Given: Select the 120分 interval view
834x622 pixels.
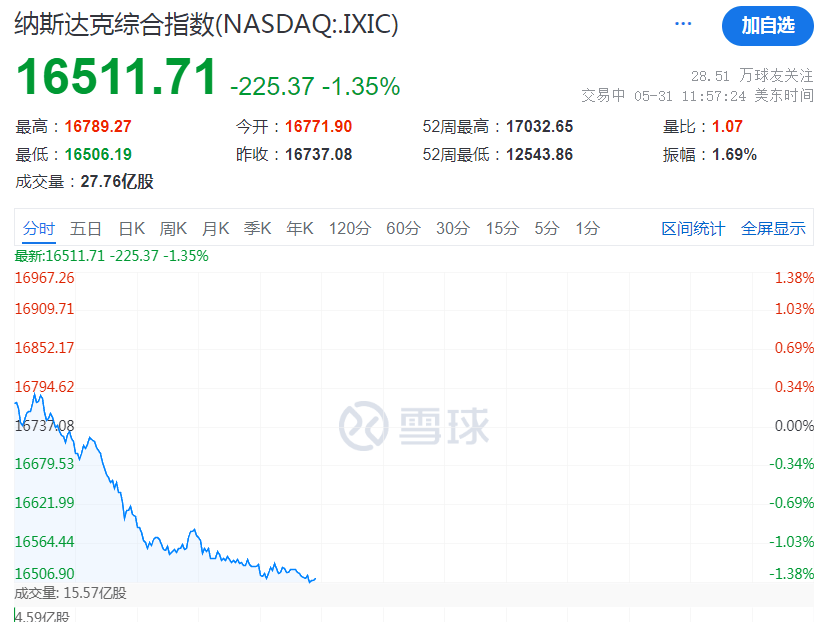Looking at the screenshot, I should [348, 228].
